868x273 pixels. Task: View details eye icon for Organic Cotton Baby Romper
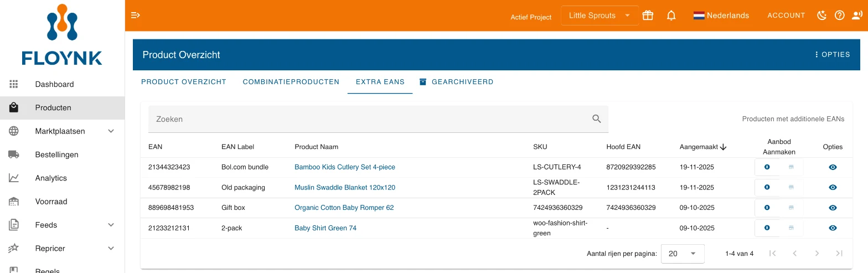pos(833,208)
